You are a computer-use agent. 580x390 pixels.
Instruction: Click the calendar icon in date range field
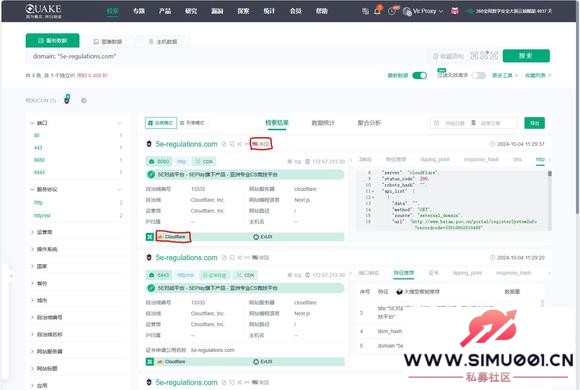436,123
